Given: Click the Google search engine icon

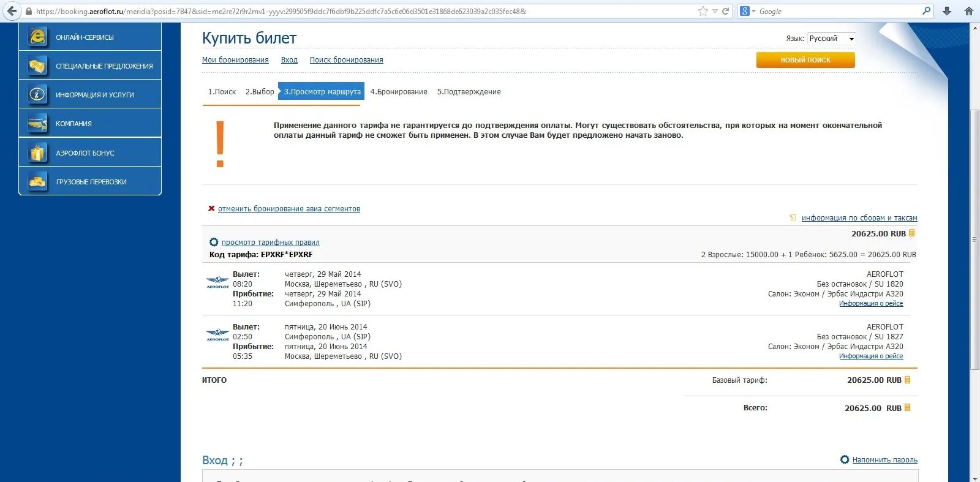Looking at the screenshot, I should (745, 11).
